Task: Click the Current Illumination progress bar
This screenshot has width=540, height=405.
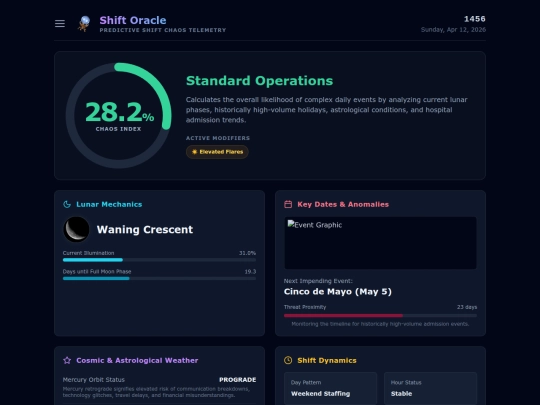Action: [x=159, y=260]
